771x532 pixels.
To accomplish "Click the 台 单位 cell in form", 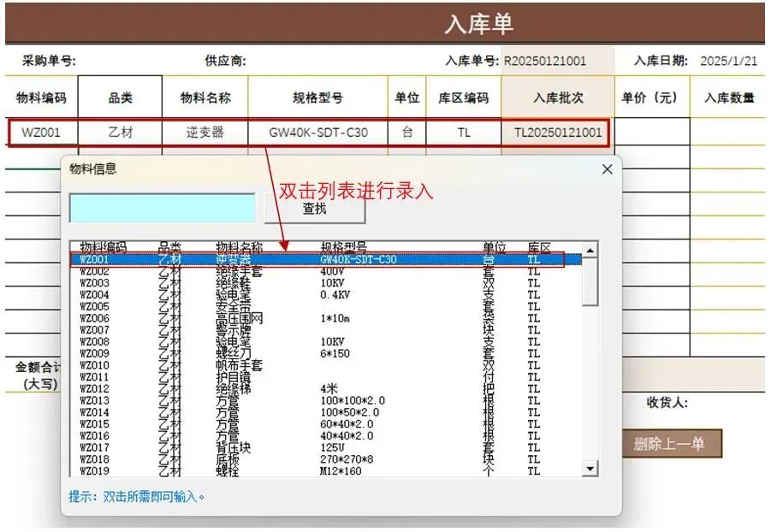I will (x=407, y=133).
